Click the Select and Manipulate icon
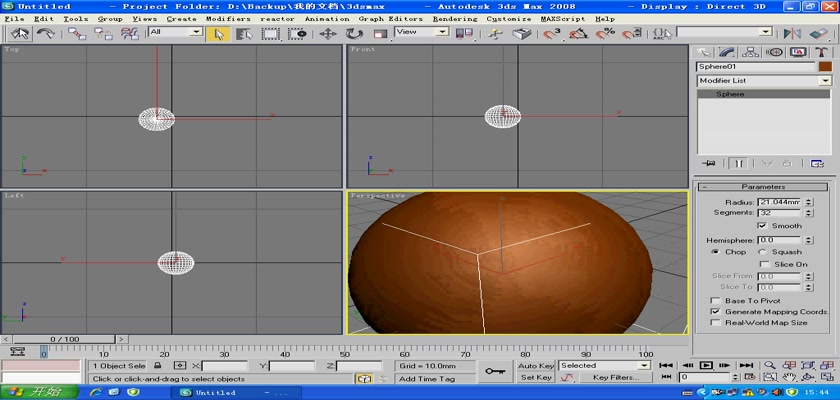This screenshot has height=400, width=840. [496, 33]
